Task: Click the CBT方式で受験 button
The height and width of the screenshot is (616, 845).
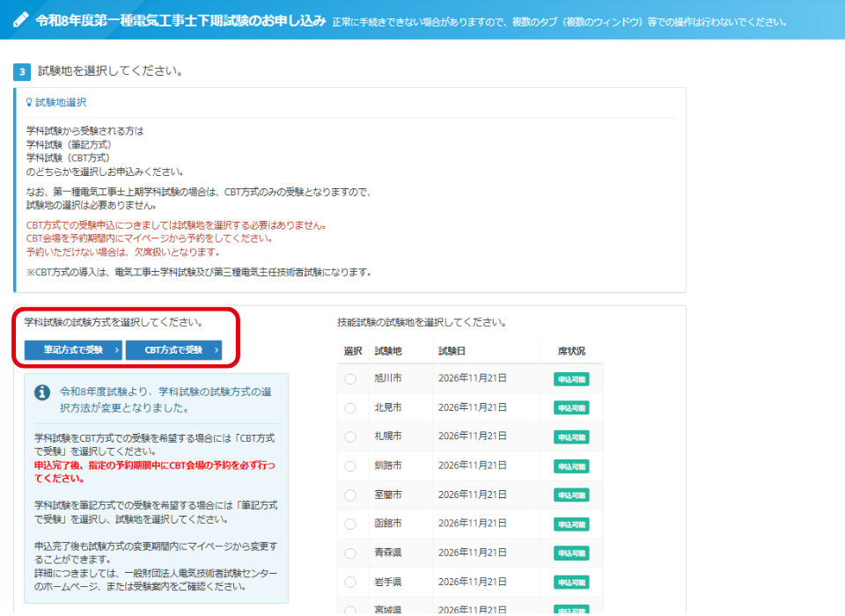Action: 173,349
